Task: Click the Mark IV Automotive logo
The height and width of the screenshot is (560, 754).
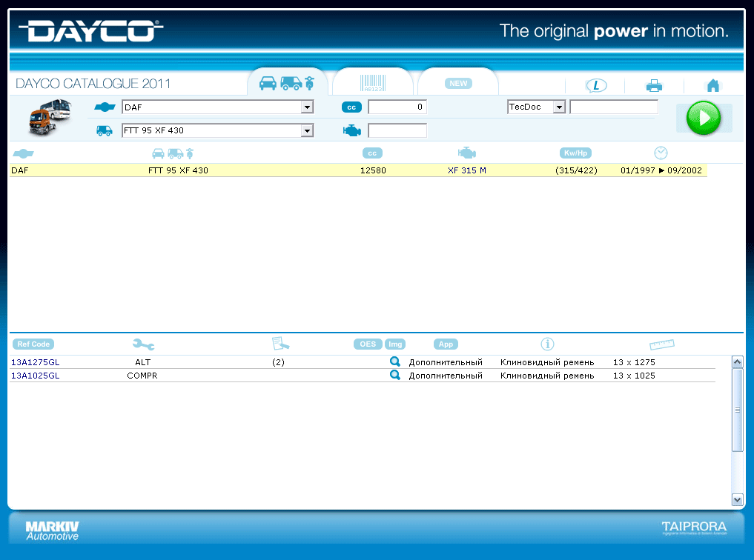Action: click(x=52, y=531)
